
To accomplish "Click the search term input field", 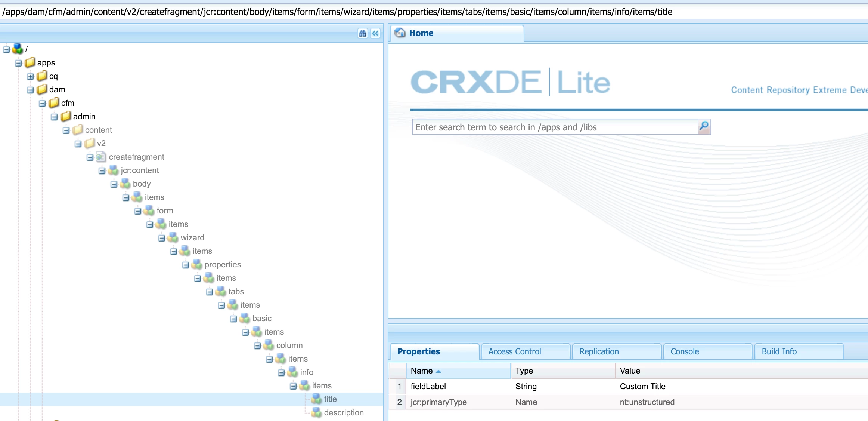I will tap(554, 127).
